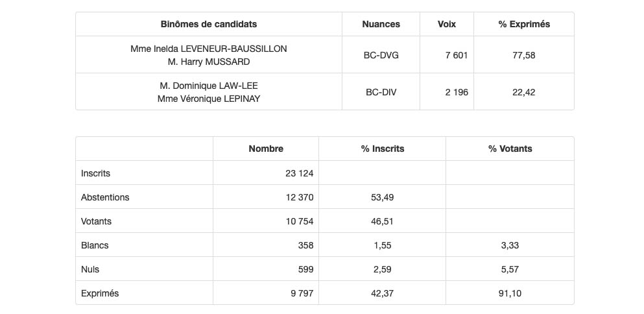Select Mme Inelda LEVENEUR-BAUSSILLON candidate name
The height and width of the screenshot is (314, 644).
tap(208, 49)
